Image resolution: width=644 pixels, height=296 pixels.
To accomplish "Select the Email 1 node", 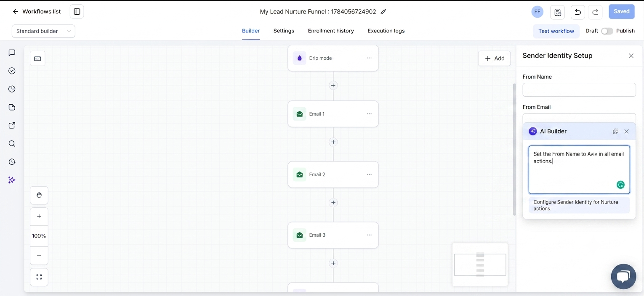I will click(x=333, y=114).
